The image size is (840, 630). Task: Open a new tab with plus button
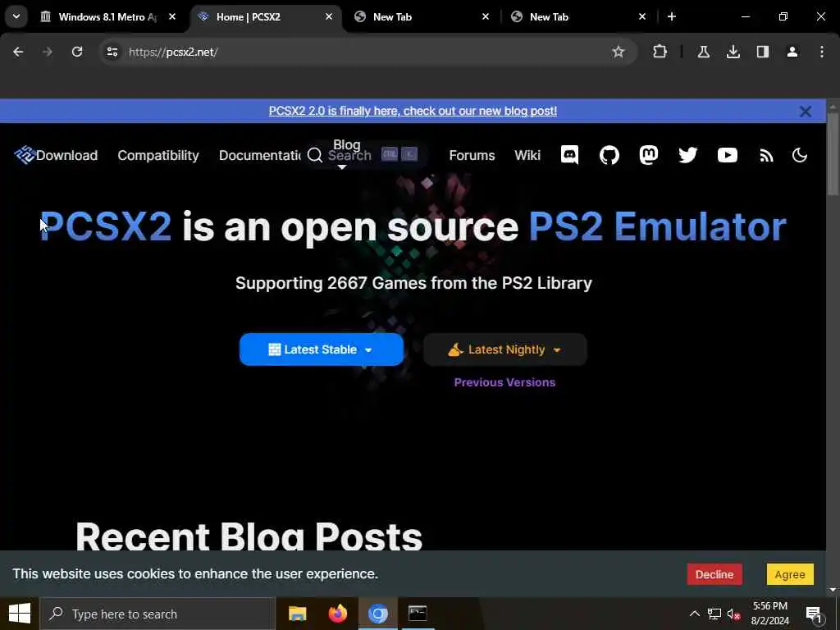(x=671, y=16)
